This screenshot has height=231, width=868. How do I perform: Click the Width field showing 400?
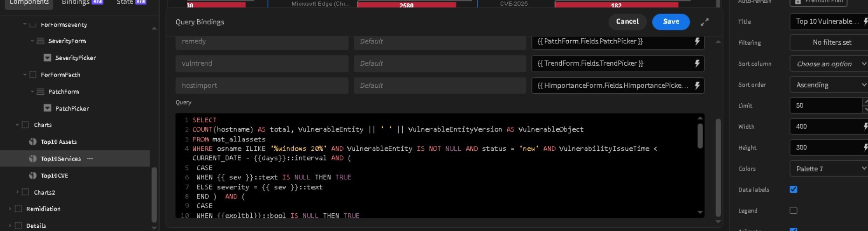pyautogui.click(x=825, y=126)
